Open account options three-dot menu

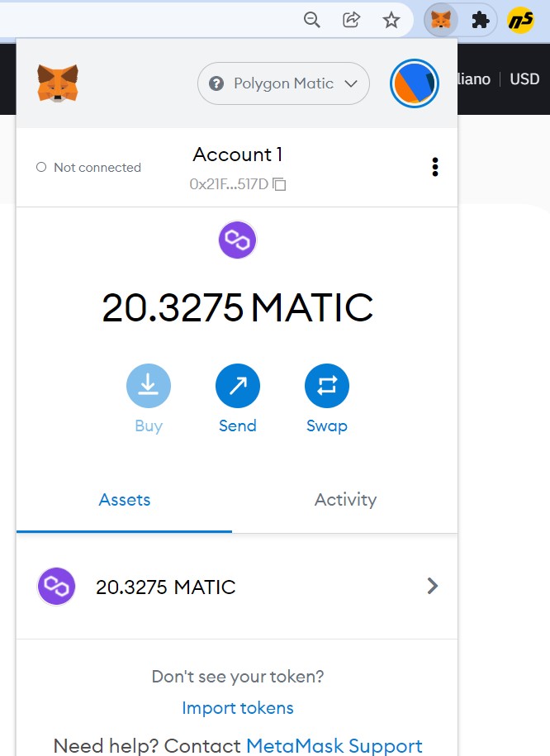pos(435,167)
